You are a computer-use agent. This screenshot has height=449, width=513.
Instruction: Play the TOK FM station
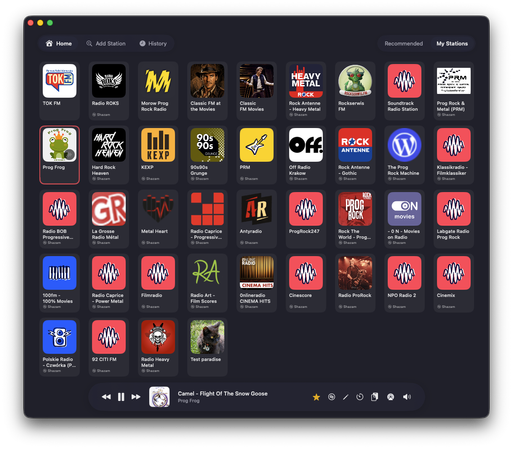[59, 91]
